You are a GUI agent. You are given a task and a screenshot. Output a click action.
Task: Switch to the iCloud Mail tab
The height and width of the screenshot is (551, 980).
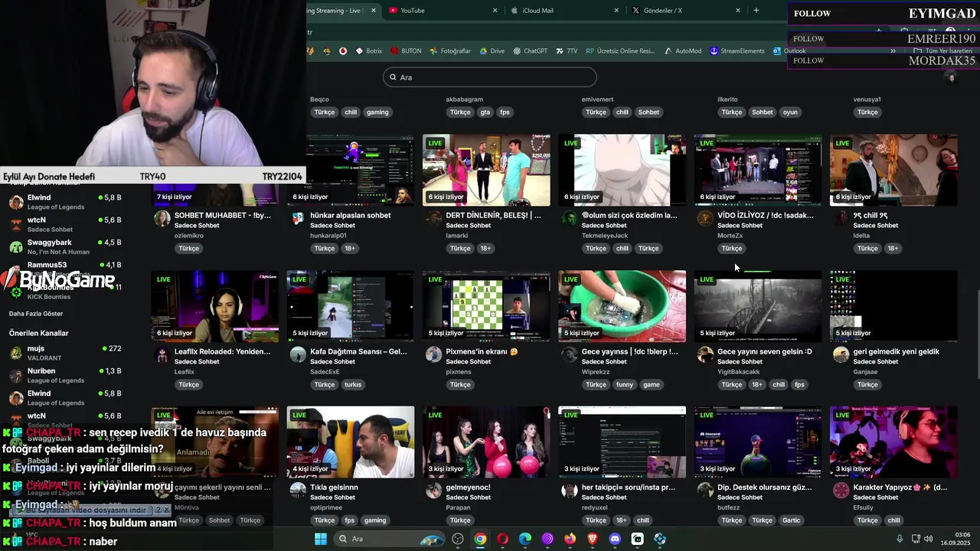tap(563, 10)
